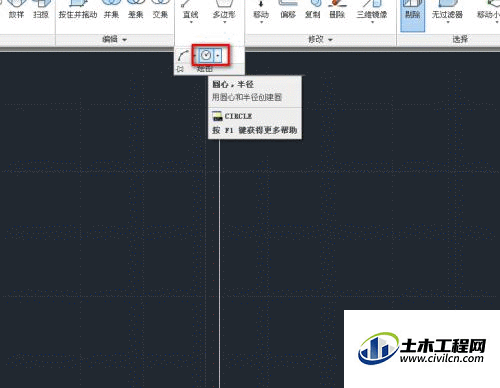The image size is (500, 388).
Task: Select the Sweep (扫掠) tool
Action: [x=41, y=10]
